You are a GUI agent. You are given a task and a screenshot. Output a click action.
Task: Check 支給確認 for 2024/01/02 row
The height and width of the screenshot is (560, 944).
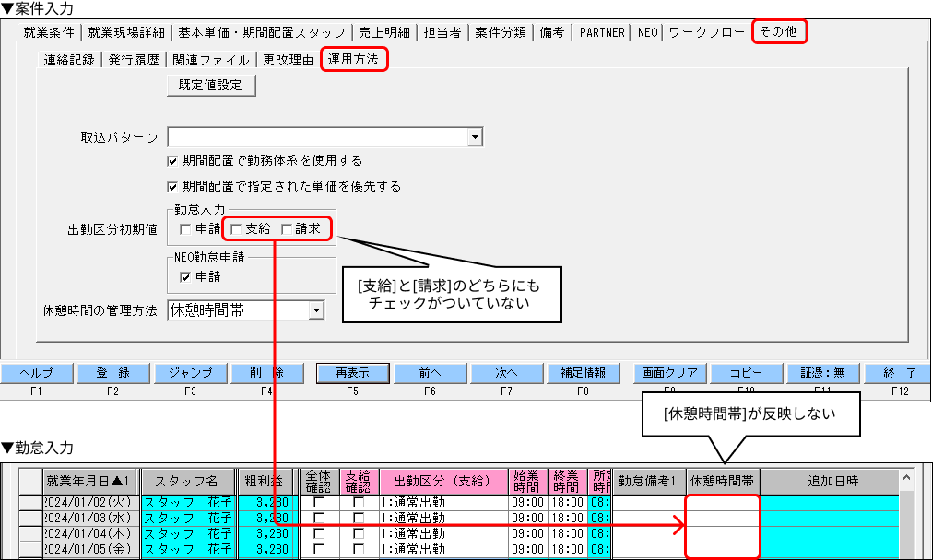pos(359,502)
